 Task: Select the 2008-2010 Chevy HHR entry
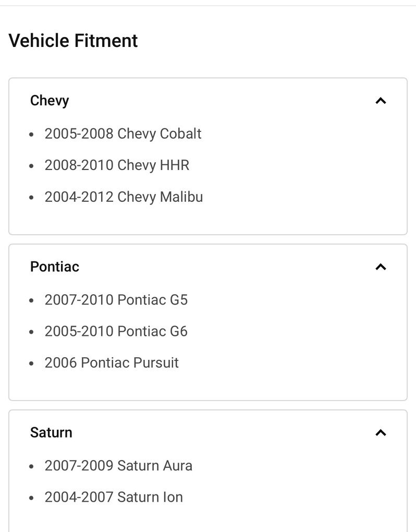117,165
